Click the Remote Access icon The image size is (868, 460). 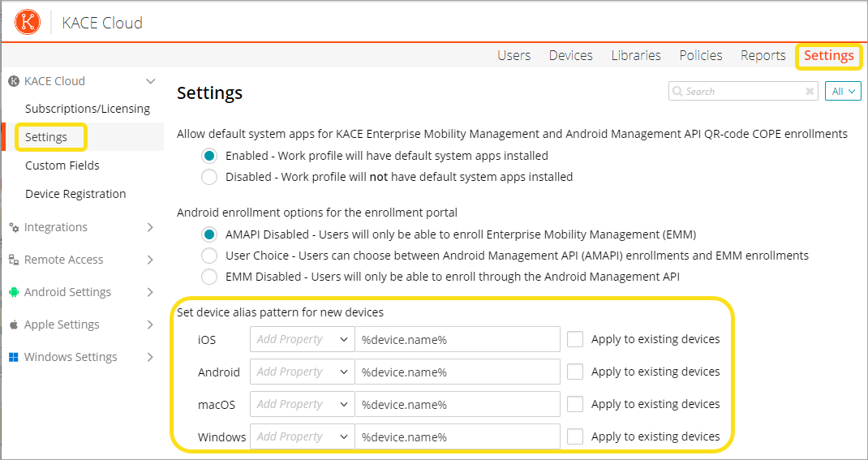point(14,260)
